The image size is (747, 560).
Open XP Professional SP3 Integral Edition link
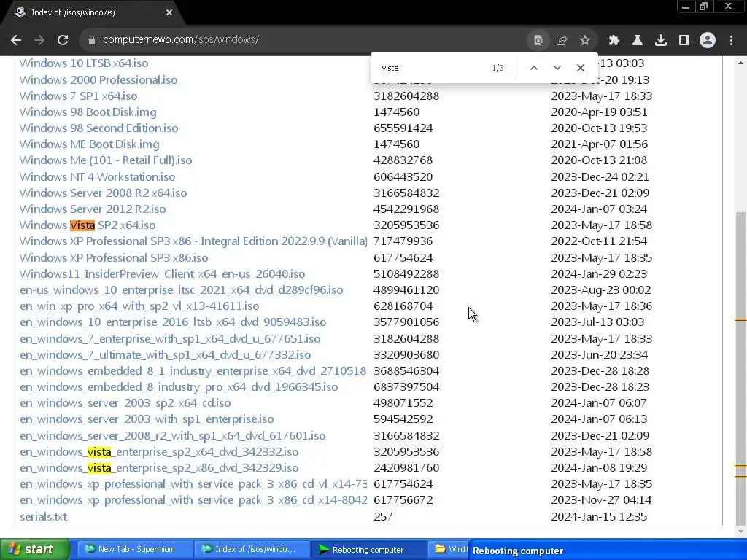click(x=193, y=241)
